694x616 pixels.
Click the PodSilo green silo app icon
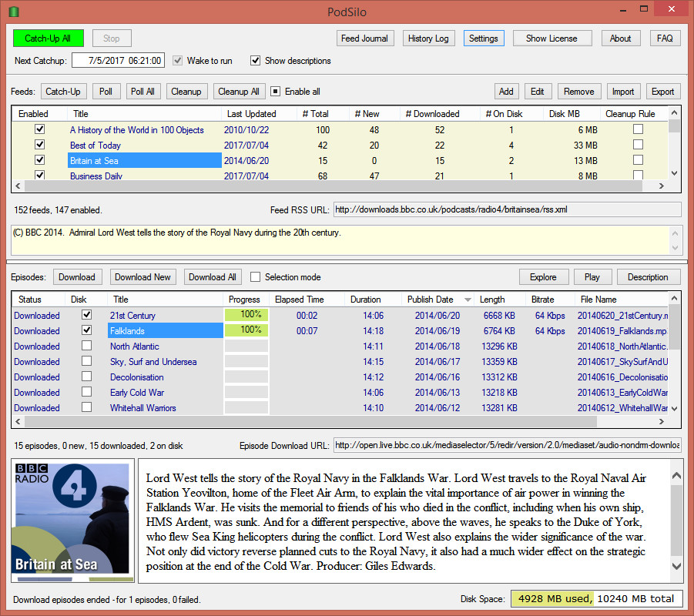click(x=14, y=12)
